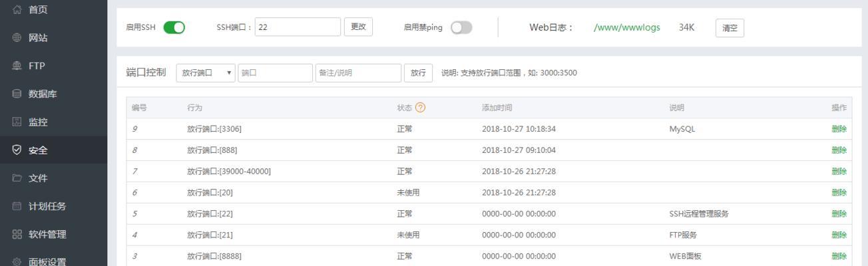Click the WEB面板 description
The image size is (868, 266).
click(x=685, y=257)
